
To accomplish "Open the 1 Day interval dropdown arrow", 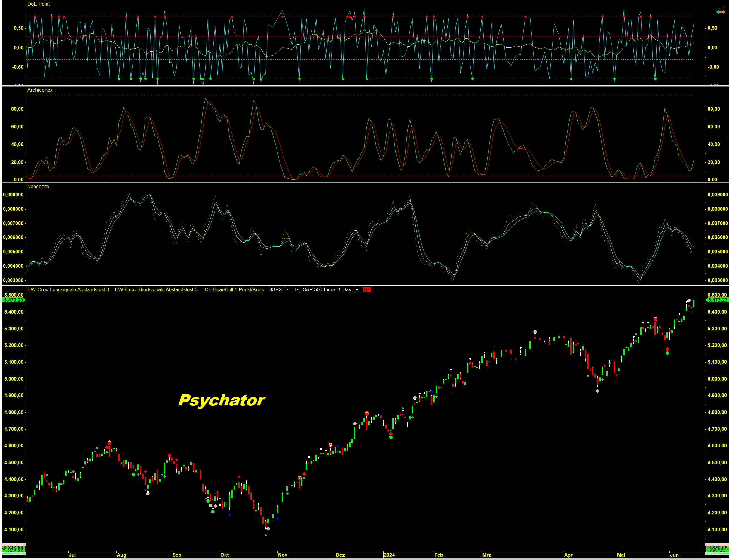I will [x=357, y=290].
